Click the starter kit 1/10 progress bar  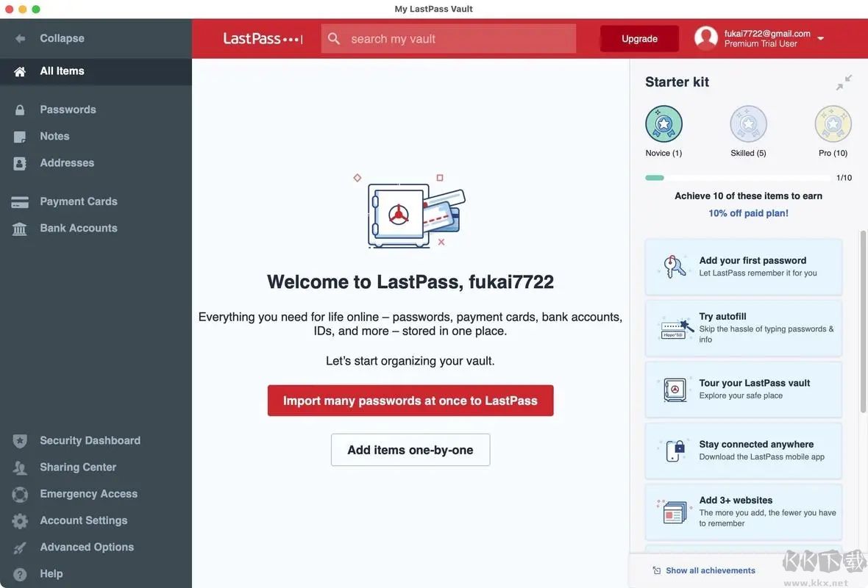click(x=738, y=178)
